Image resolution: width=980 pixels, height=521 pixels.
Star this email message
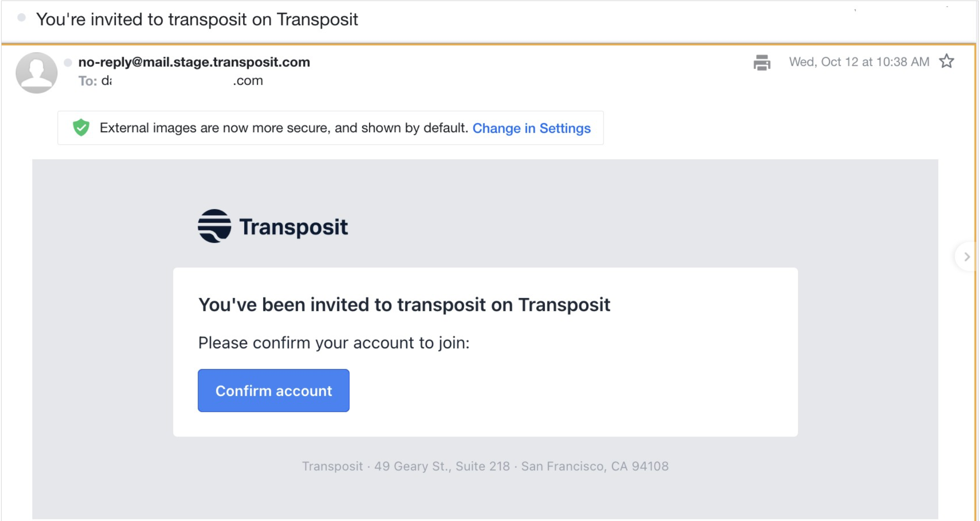[x=946, y=61]
